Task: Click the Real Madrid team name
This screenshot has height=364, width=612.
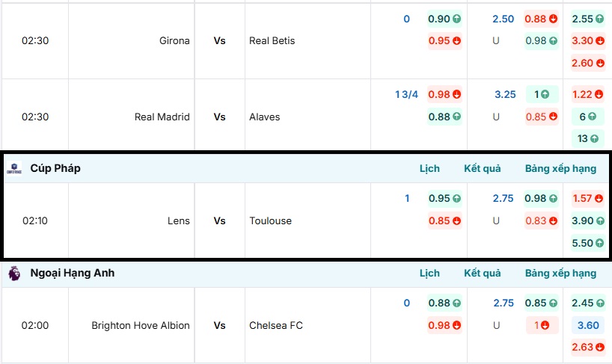Action: click(162, 117)
